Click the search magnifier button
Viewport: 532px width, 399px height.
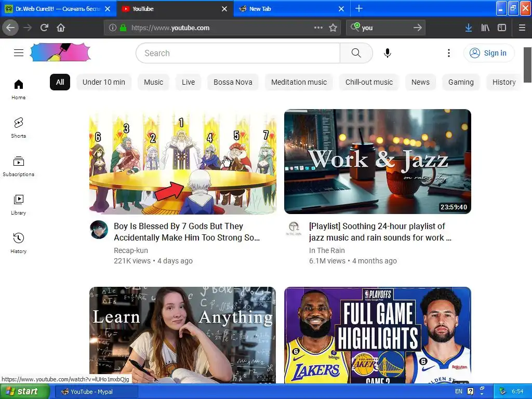click(x=356, y=53)
